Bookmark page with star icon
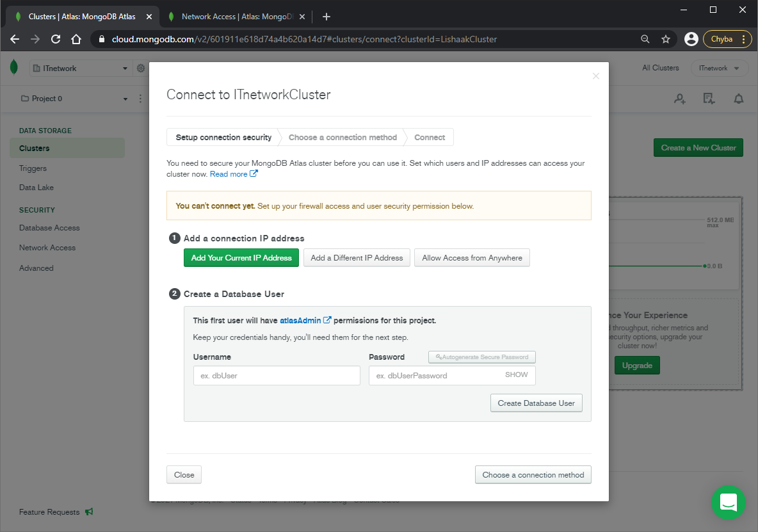Image resolution: width=758 pixels, height=532 pixels. click(x=666, y=39)
